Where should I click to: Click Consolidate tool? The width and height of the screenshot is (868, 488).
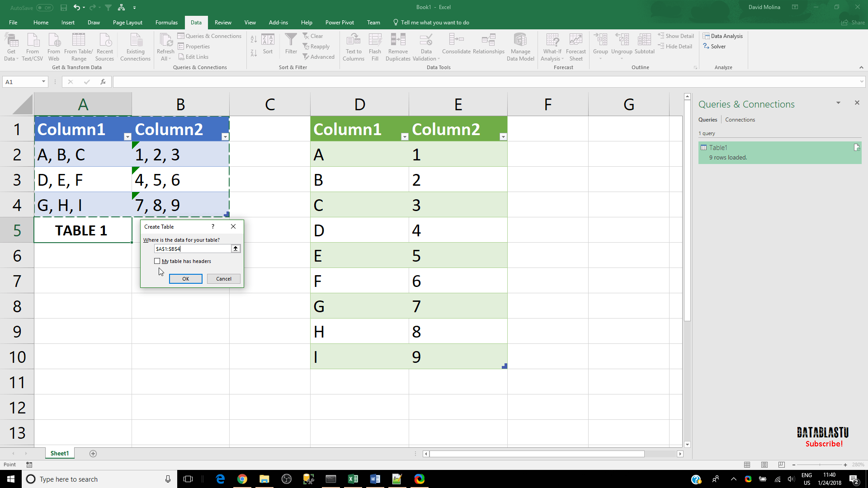point(456,44)
